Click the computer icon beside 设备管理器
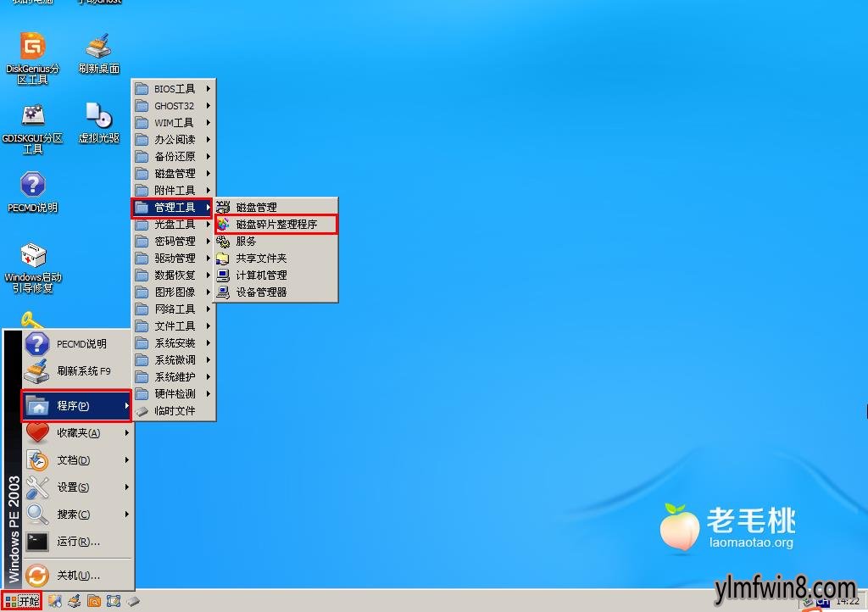 click(x=223, y=292)
